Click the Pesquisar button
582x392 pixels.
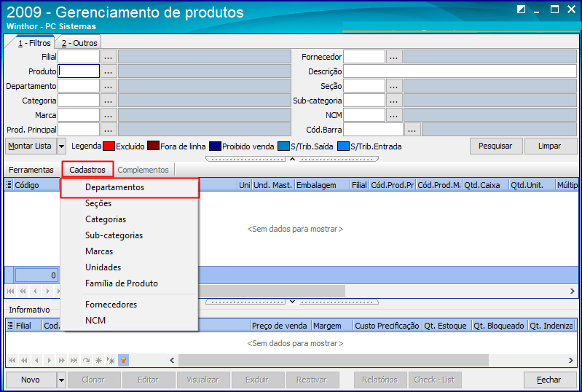pos(496,146)
